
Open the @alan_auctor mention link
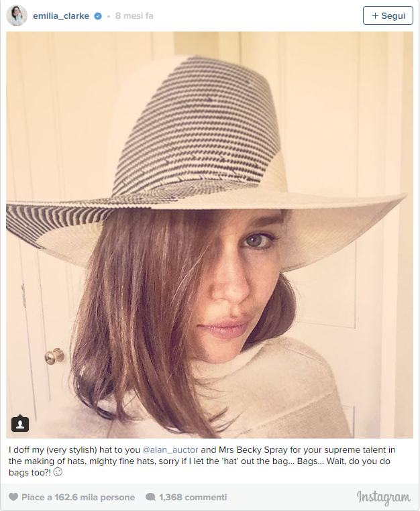coord(170,450)
